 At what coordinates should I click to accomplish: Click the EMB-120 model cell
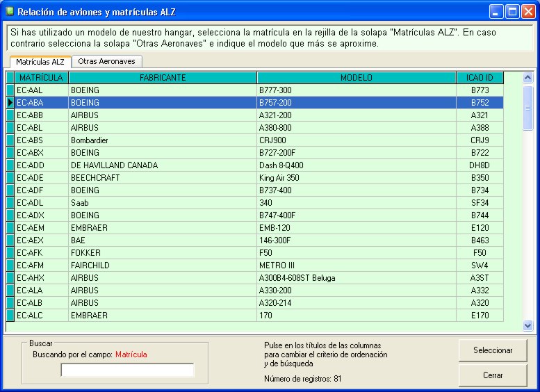[357, 228]
